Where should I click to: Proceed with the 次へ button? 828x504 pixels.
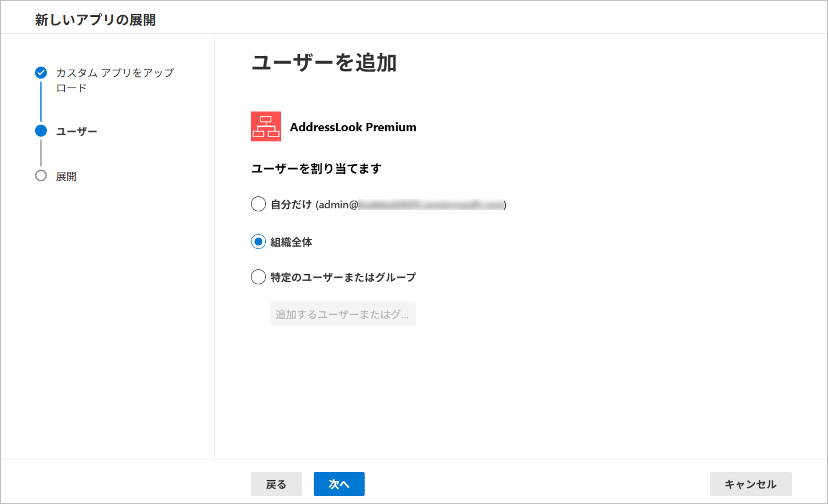pos(339,484)
